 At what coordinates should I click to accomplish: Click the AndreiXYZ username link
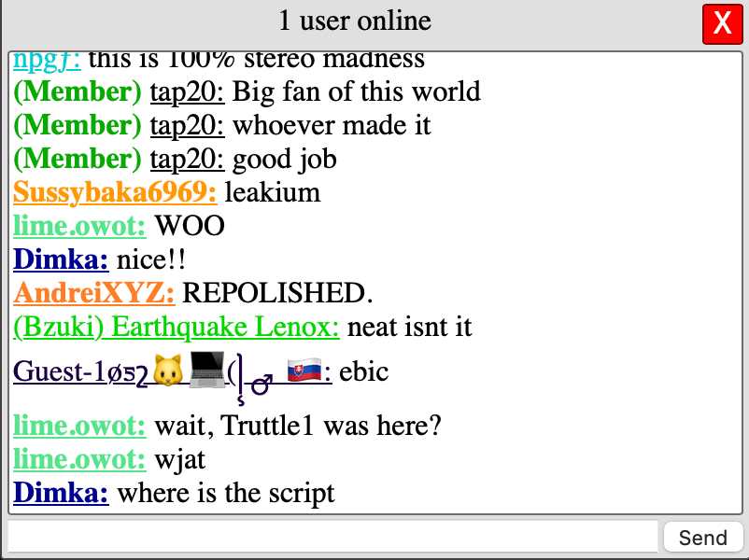pos(93,293)
